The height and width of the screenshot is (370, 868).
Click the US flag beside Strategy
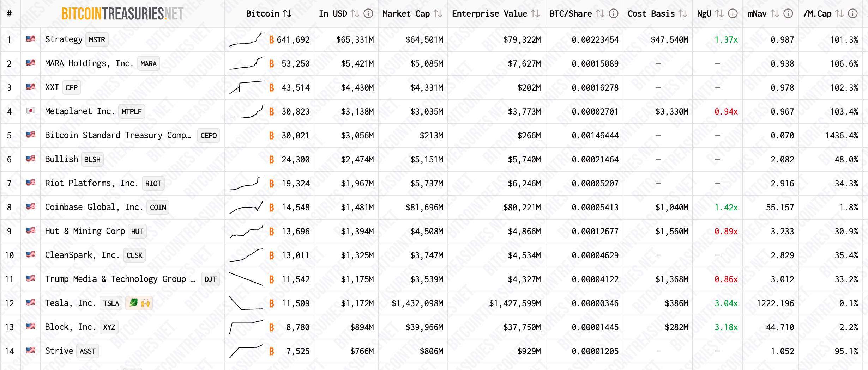[30, 39]
